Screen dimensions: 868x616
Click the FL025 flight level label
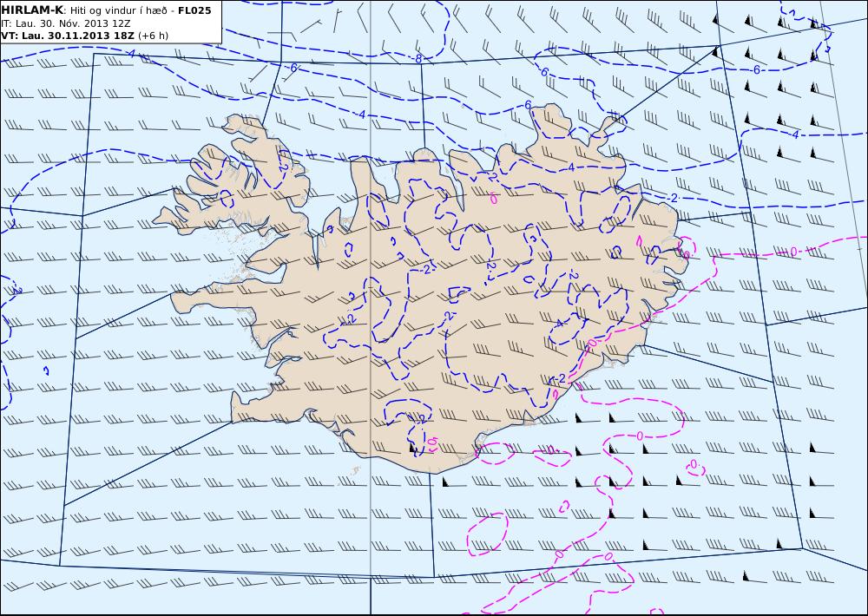pos(194,10)
